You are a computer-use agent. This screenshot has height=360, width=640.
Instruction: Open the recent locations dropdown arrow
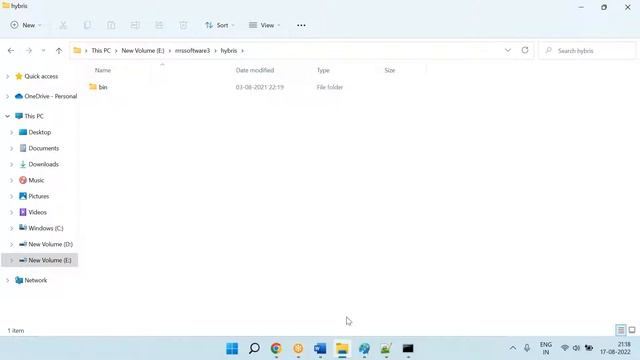[x=43, y=51]
